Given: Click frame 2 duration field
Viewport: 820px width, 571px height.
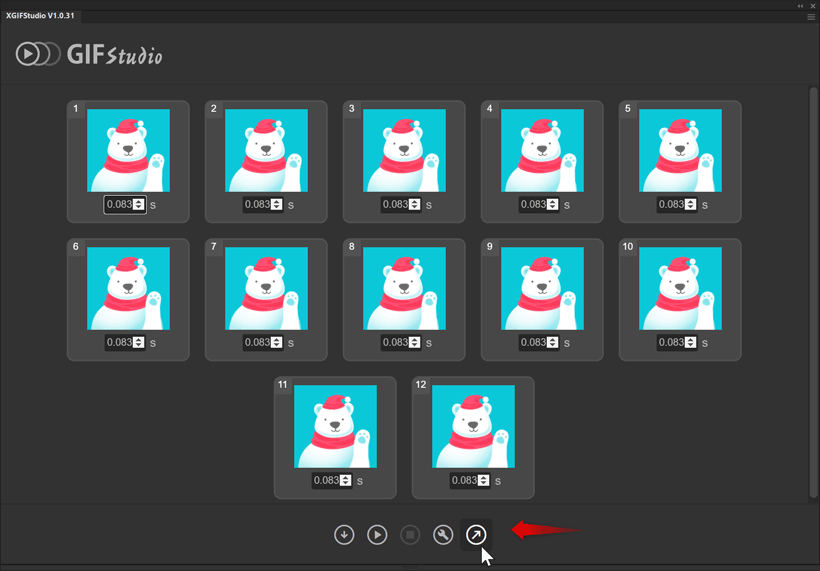Looking at the screenshot, I should pos(263,204).
